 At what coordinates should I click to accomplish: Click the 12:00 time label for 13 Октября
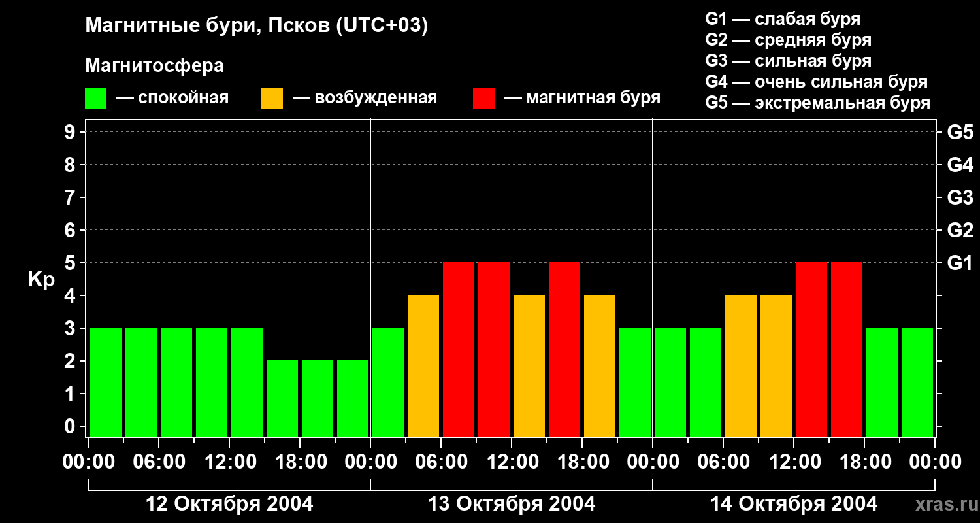click(x=512, y=462)
